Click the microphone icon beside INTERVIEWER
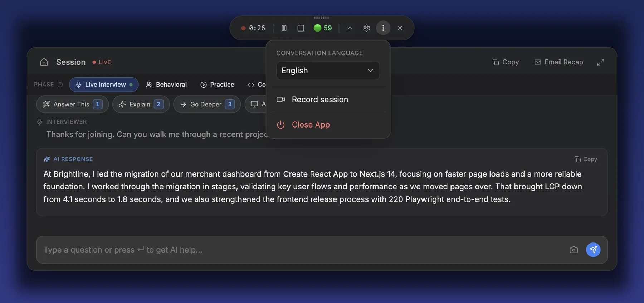 tap(39, 122)
